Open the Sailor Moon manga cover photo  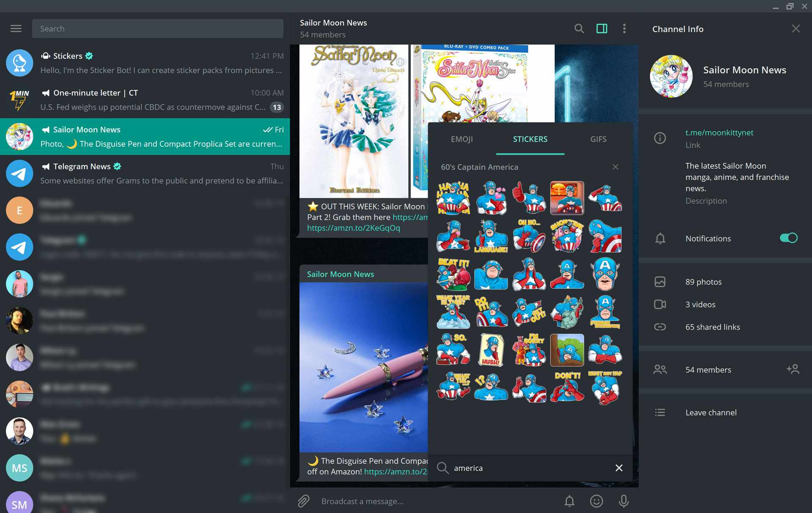point(354,121)
